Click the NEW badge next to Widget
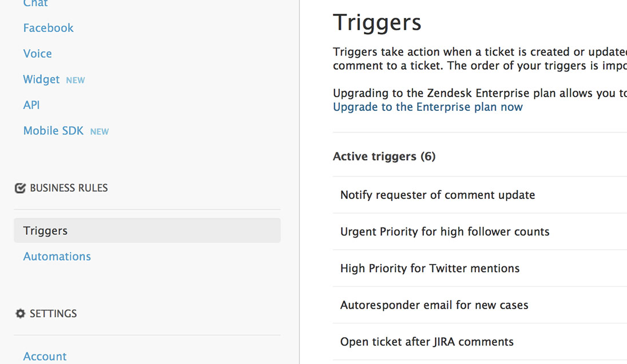The width and height of the screenshot is (627, 364). (x=75, y=80)
